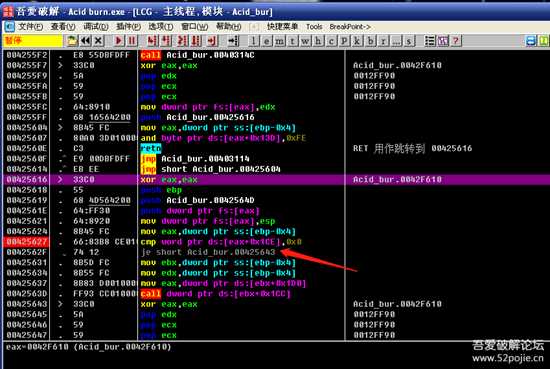550x369 pixels.
Task: Click the 'push Acid_bur.0042564D' instruction
Action: 197,200
